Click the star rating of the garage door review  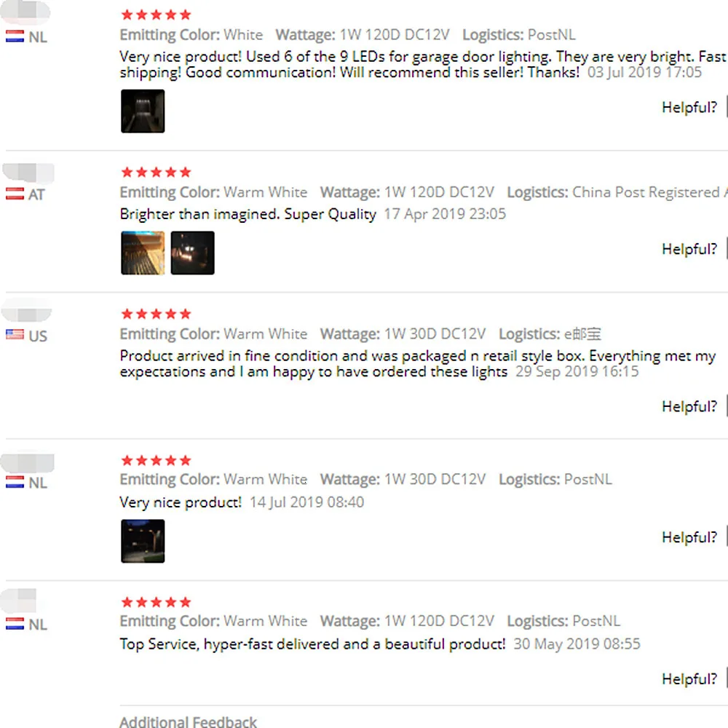click(x=156, y=15)
